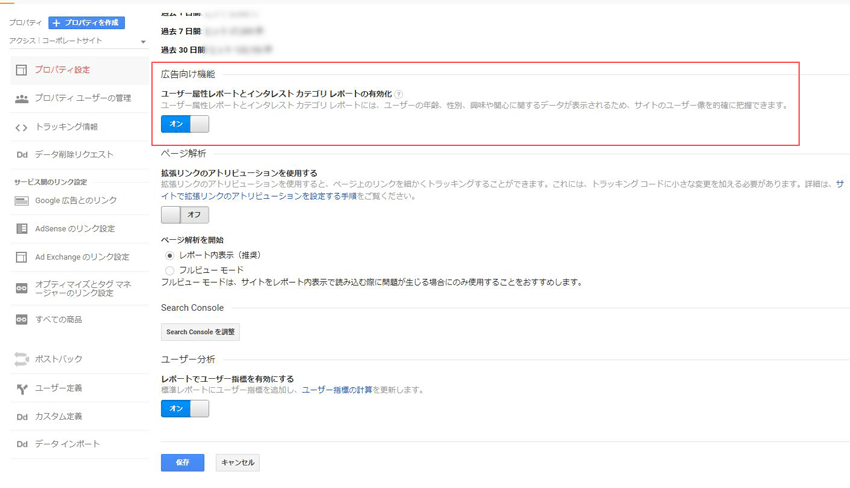
Task: Click the 保存 button
Action: click(x=182, y=463)
